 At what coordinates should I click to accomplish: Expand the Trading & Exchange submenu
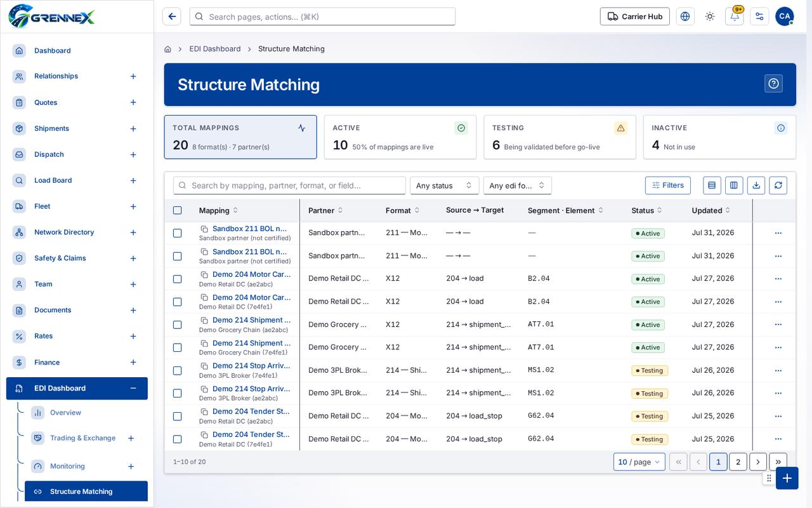(131, 438)
